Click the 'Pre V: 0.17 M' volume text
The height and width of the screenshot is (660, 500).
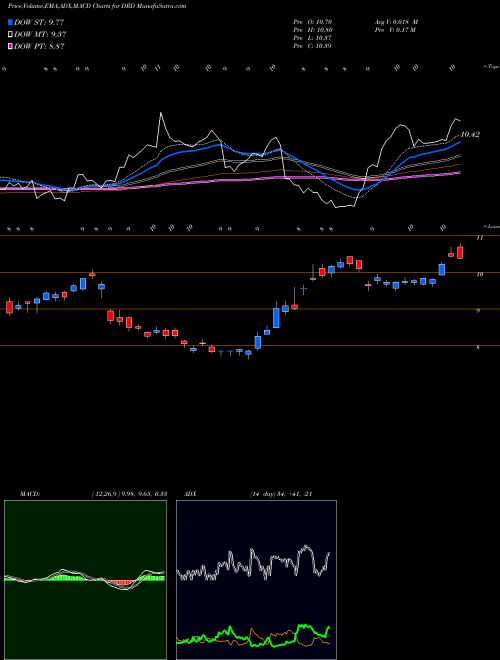(x=394, y=30)
